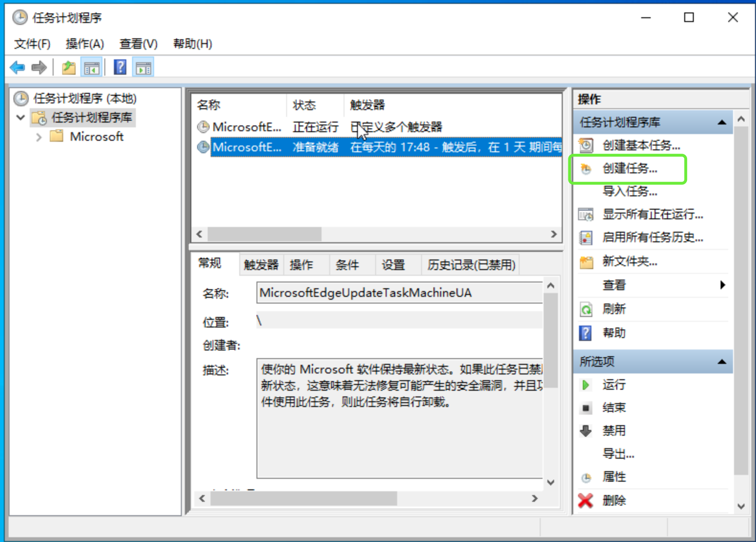Image resolution: width=756 pixels, height=542 pixels.
Task: Open 属性 for the selected task
Action: click(614, 477)
